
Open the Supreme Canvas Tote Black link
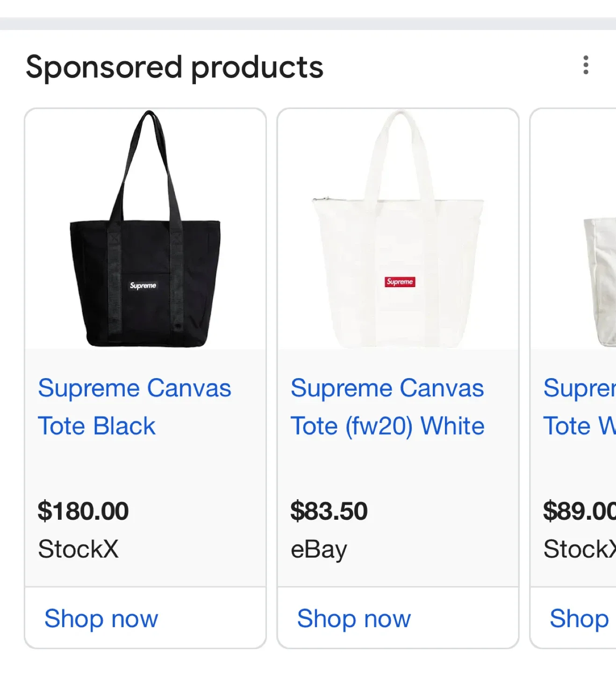[x=134, y=407]
